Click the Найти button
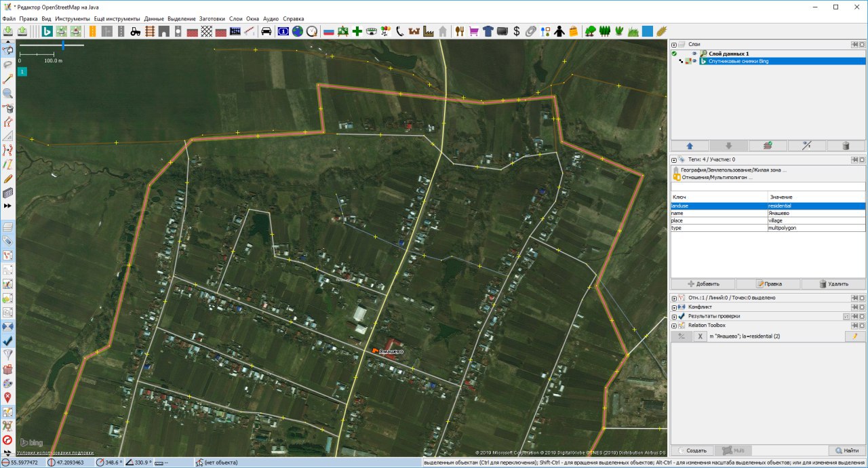This screenshot has width=868, height=468. (x=846, y=450)
